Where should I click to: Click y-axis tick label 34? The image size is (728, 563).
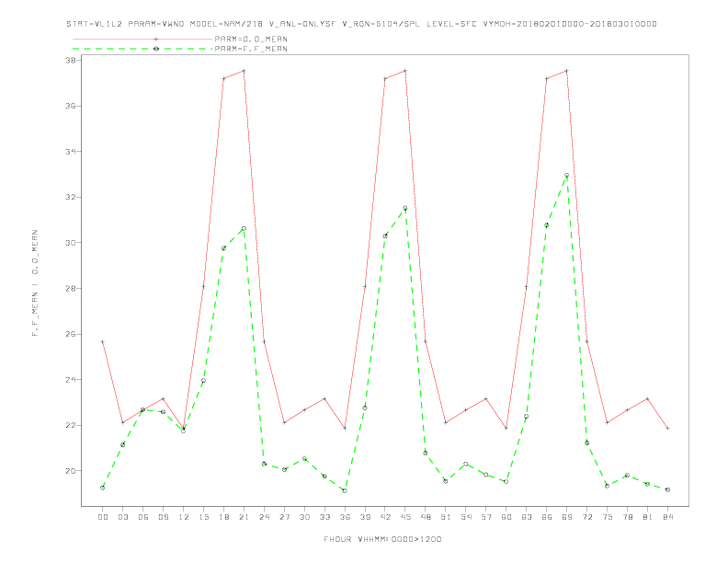71,152
